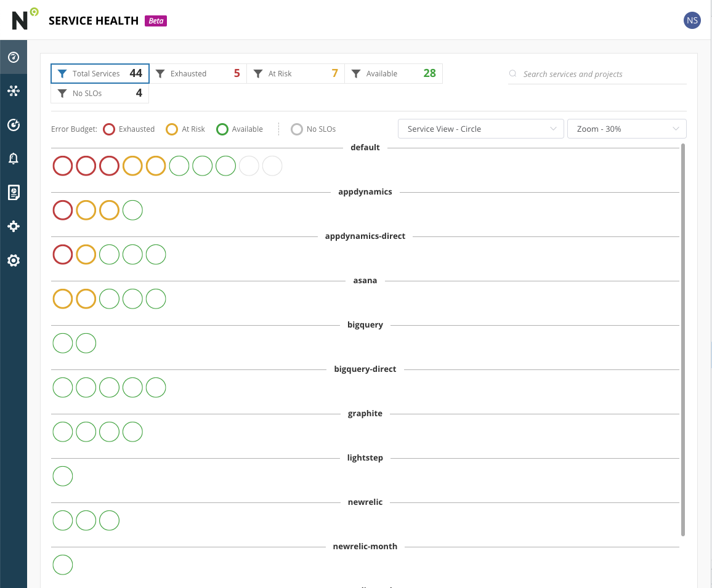The image size is (712, 588).
Task: Select the last gray circle under default
Action: [x=272, y=166]
